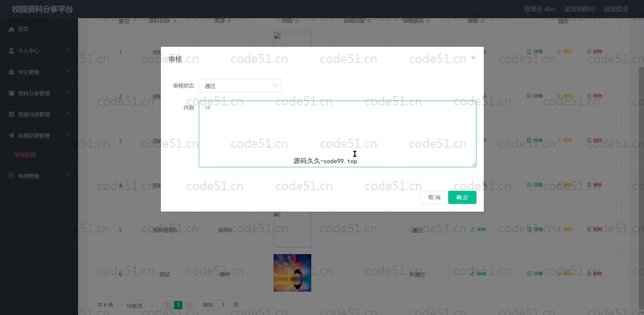The height and width of the screenshot is (315, 644).
Task: Click 详情 in row 5
Action: pos(535,229)
